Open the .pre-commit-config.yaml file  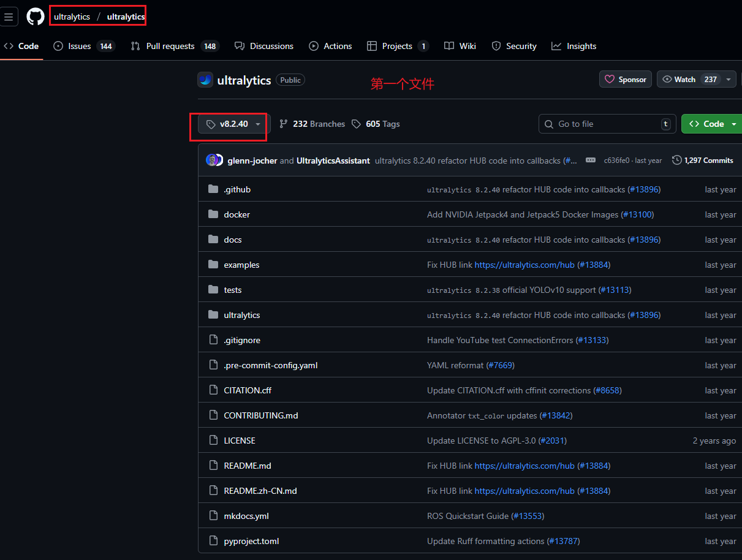[271, 365]
